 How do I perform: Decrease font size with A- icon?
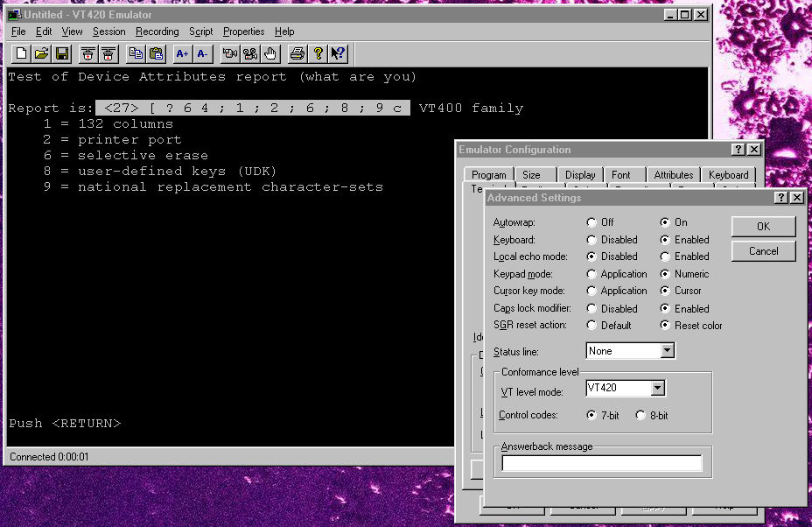203,53
